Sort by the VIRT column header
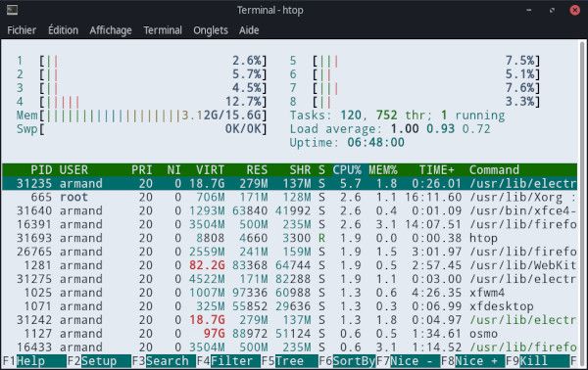 point(210,170)
